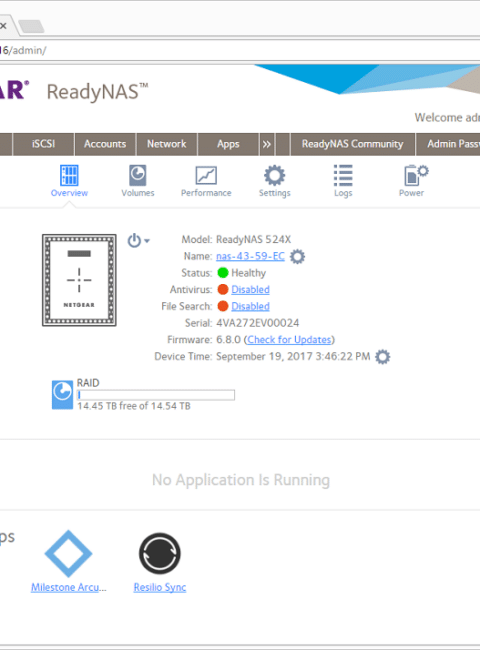Open the iSCSI tab
Screen dimensions: 480x650
[x=44, y=144]
